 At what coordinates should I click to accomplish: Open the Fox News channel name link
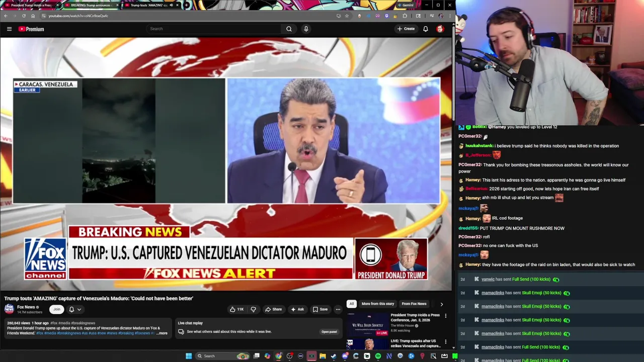coord(26,307)
